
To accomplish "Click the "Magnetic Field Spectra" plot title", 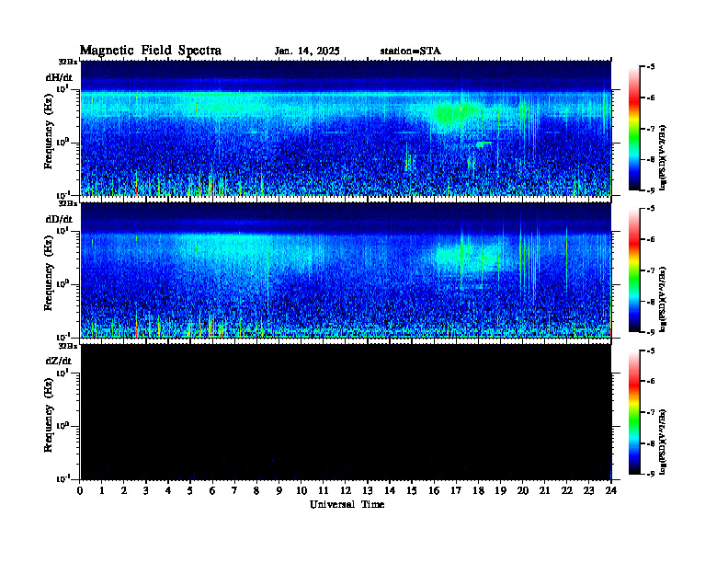I will 151,51.
